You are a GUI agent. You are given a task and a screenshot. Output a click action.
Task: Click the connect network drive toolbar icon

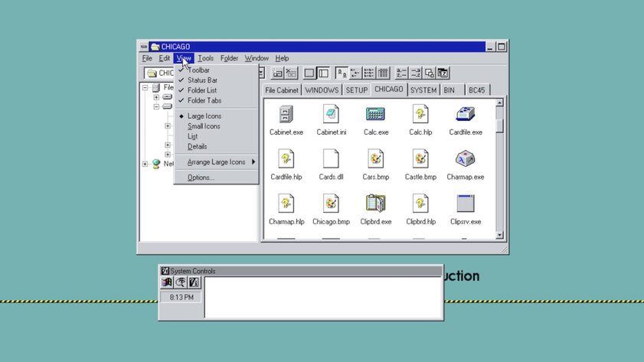coord(278,73)
